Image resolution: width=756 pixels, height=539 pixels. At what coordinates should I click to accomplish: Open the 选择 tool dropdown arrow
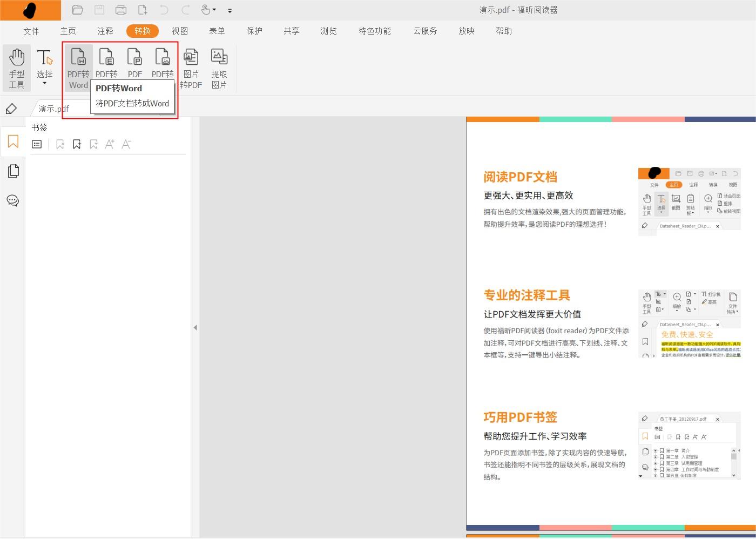[x=45, y=82]
